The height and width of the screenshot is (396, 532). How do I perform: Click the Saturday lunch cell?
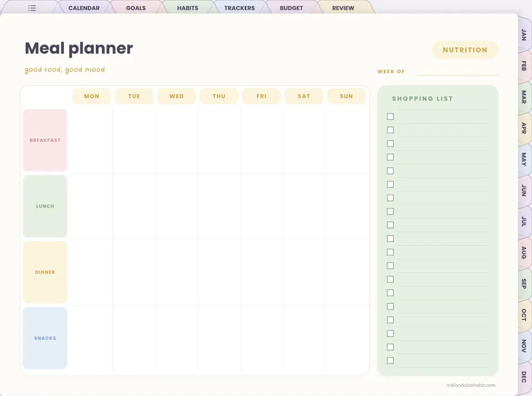(x=304, y=206)
